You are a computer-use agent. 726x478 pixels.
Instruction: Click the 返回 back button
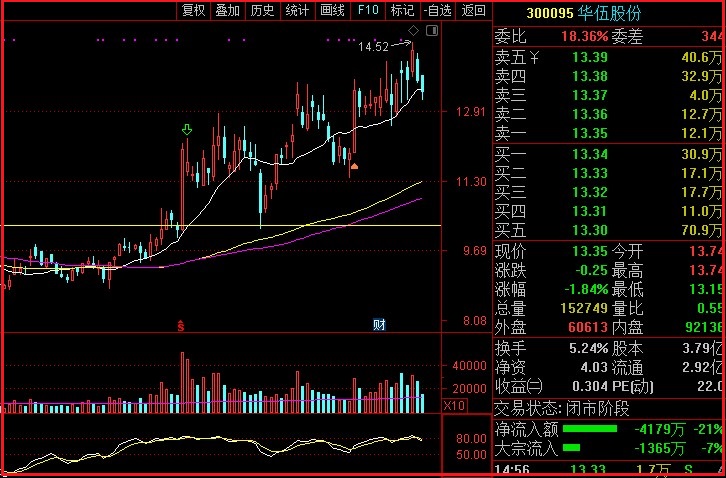(x=474, y=10)
